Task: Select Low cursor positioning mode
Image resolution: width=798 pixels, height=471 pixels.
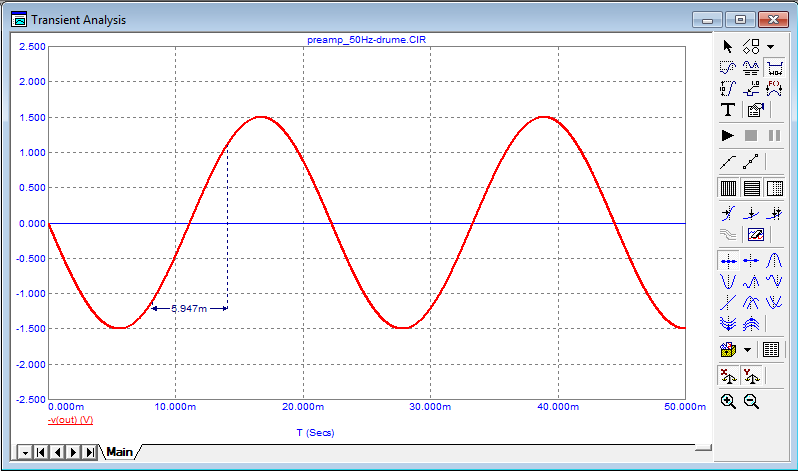Action: point(774,281)
